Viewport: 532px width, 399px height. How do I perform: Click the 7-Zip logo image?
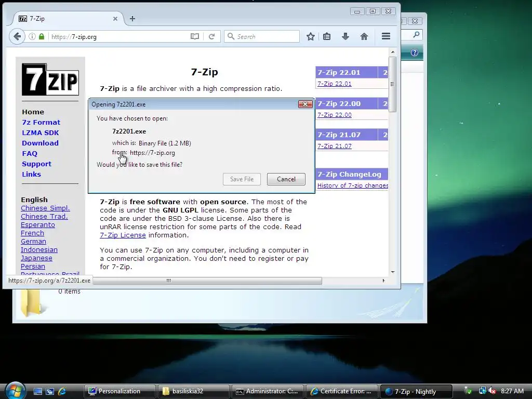click(x=50, y=79)
